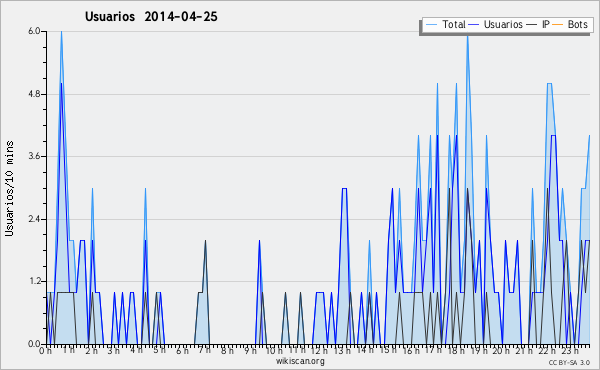The width and height of the screenshot is (600, 370).
Task: Click the 7 h x-axis marker
Action: point(204,351)
